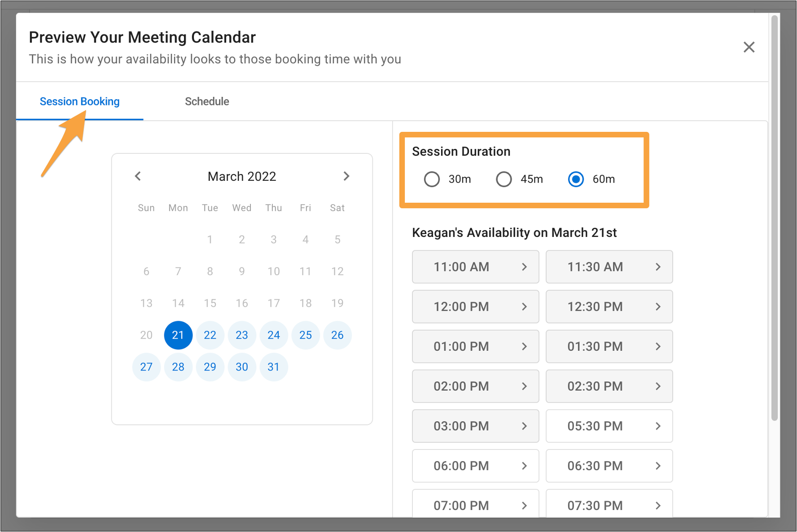Pick Sunday March 27 on calendar
Screen dimensions: 797x532
click(146, 367)
